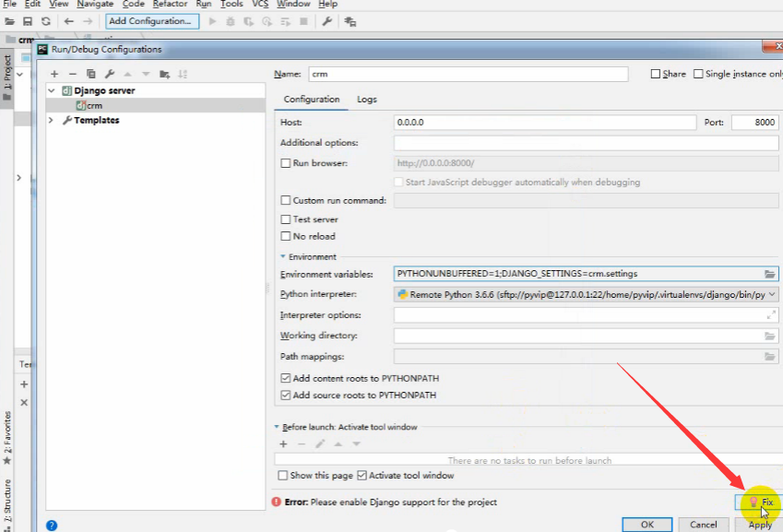Open Python interpreter dropdown
Viewport: 783px width, 532px height.
(x=772, y=294)
